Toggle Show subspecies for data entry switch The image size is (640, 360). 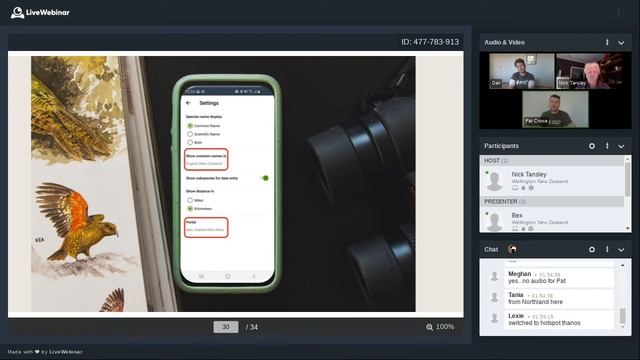[x=265, y=178]
